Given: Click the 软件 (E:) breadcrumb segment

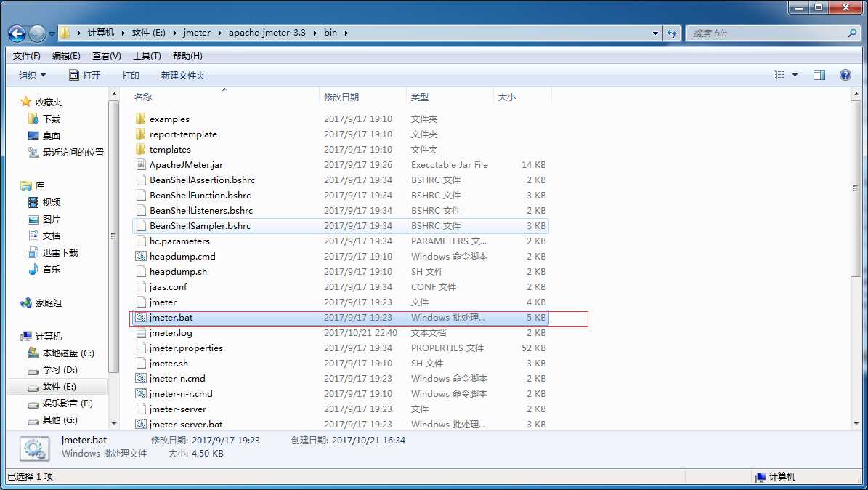Looking at the screenshot, I should [148, 33].
